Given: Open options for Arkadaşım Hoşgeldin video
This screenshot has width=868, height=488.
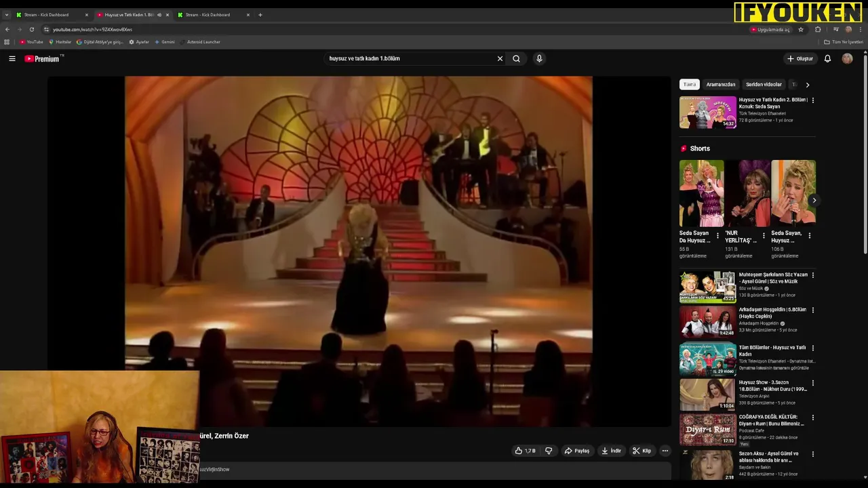Looking at the screenshot, I should pos(813,310).
